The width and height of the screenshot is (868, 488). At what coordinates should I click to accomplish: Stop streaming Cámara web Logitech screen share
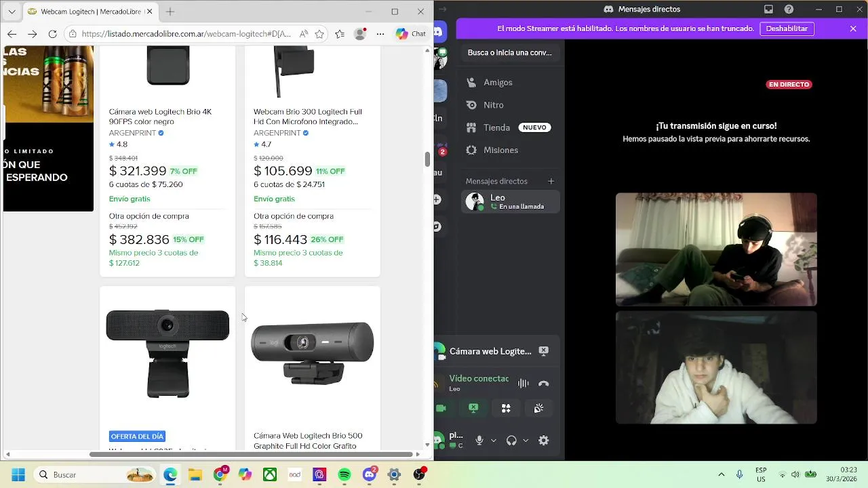(x=543, y=351)
